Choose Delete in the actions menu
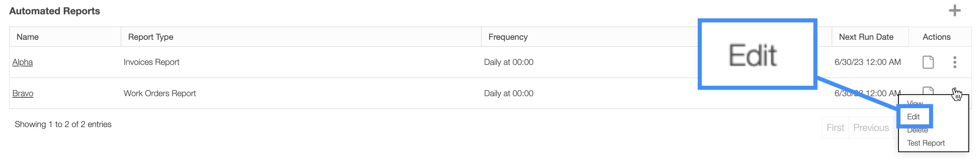The width and height of the screenshot is (980, 163). pyautogui.click(x=917, y=131)
